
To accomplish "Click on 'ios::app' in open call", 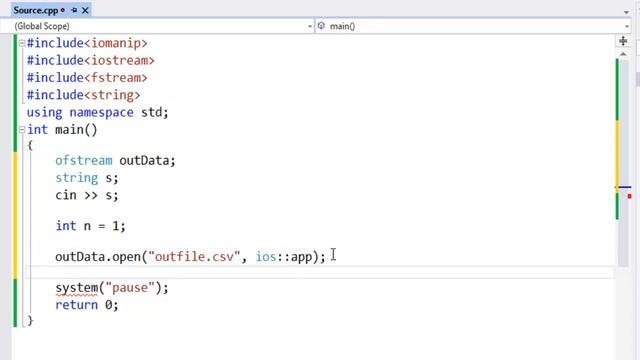I will tap(284, 257).
